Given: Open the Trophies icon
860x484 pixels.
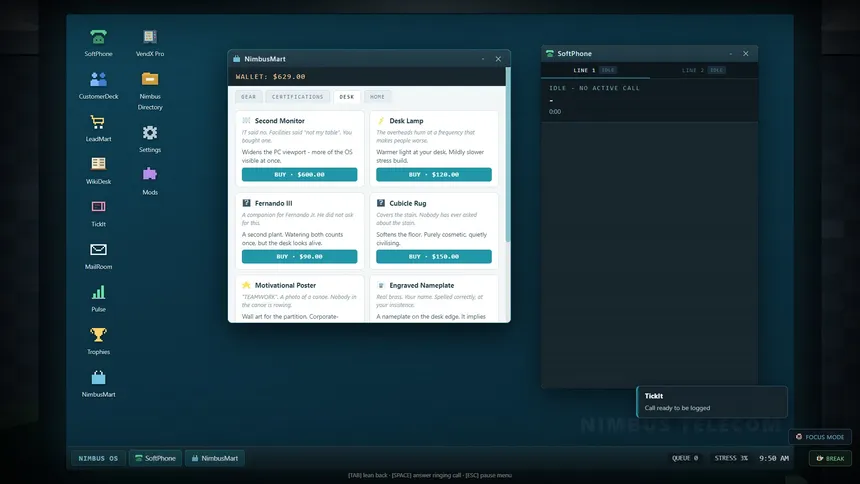Looking at the screenshot, I should 98,341.
